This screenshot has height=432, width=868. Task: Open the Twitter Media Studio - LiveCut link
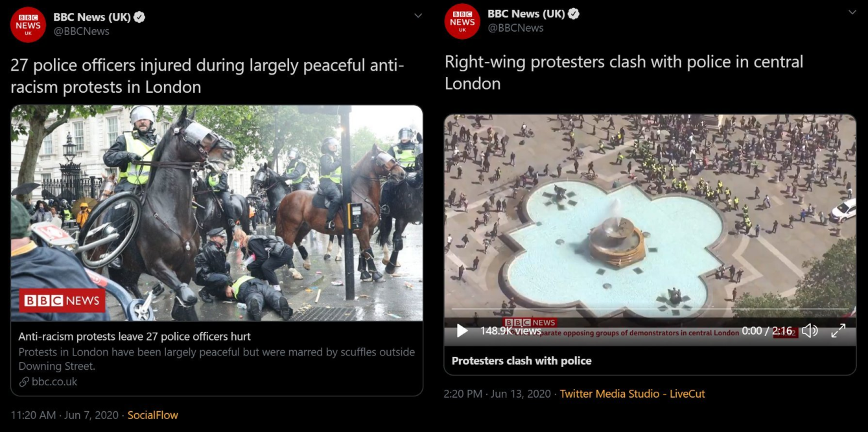click(632, 394)
